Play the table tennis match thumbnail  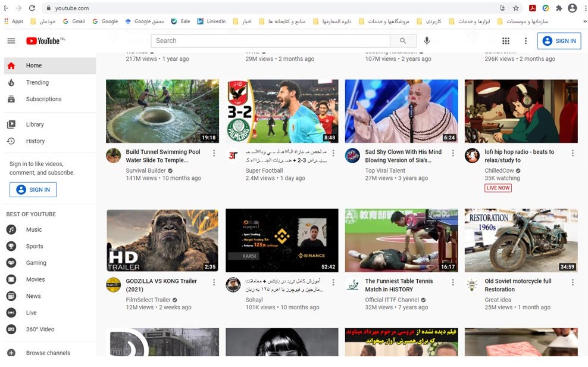[401, 241]
